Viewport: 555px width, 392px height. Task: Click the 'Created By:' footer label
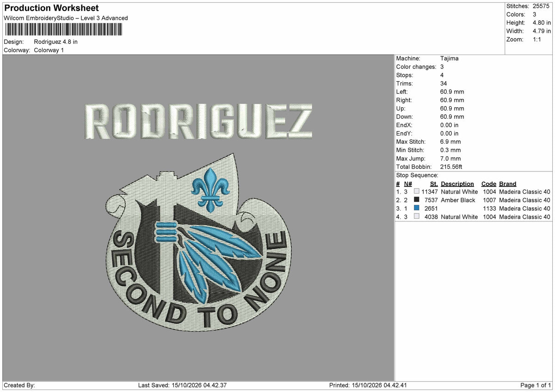tap(19, 386)
